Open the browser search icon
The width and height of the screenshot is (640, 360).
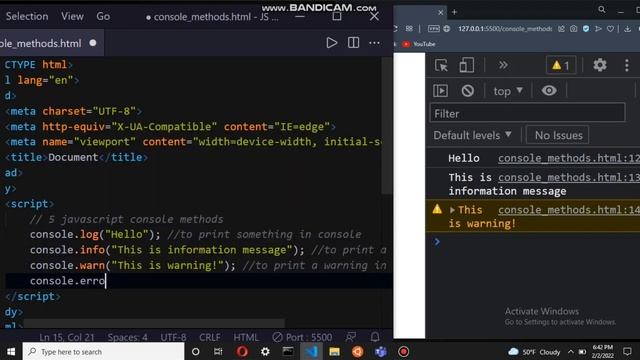pos(602,9)
